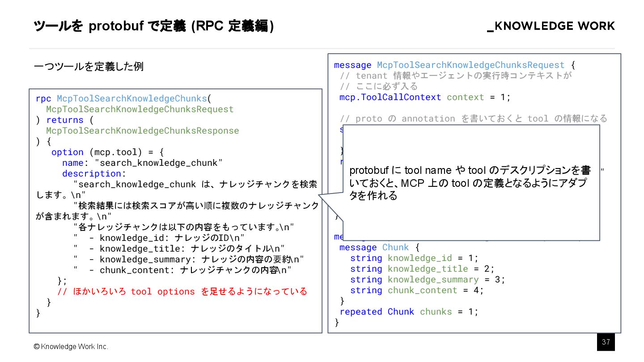Image resolution: width=644 pixels, height=362 pixels.
Task: Click the KNOWLEDGE WORK logo
Action: point(551,26)
